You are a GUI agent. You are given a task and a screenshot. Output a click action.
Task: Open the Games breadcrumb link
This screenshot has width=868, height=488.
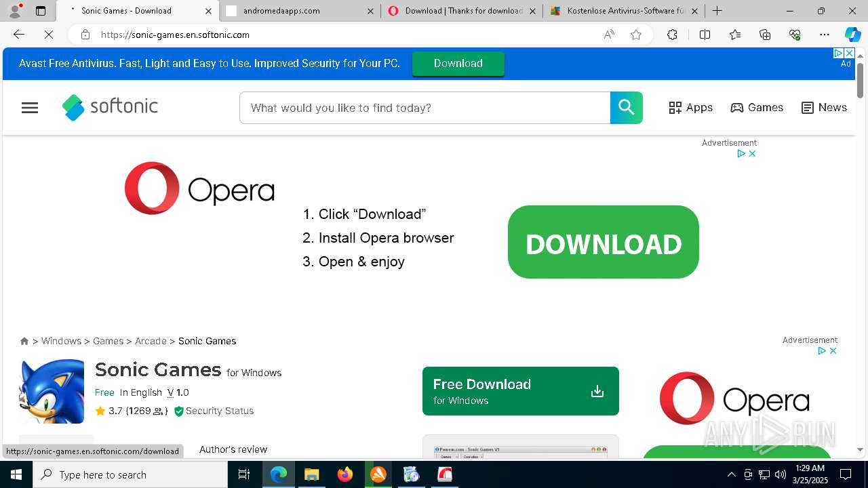pyautogui.click(x=108, y=341)
